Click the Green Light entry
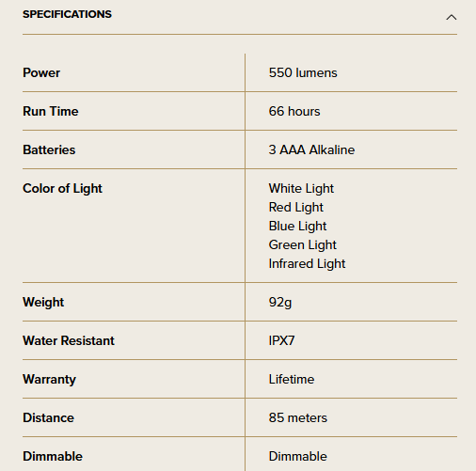476x471 pixels. click(x=303, y=245)
